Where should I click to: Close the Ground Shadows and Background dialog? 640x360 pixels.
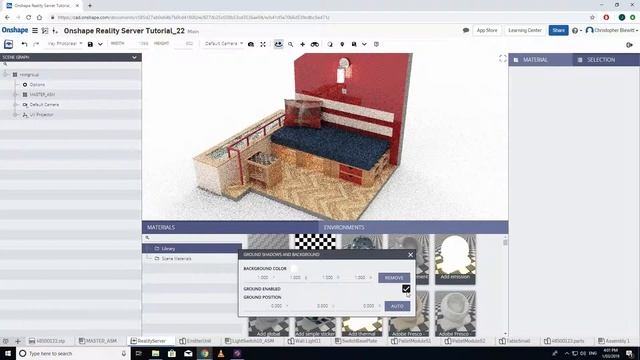[x=410, y=255]
